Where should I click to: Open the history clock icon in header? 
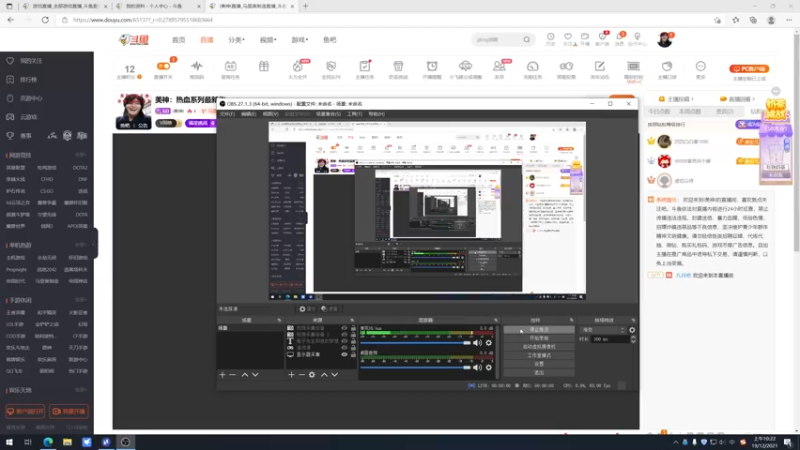[551, 37]
